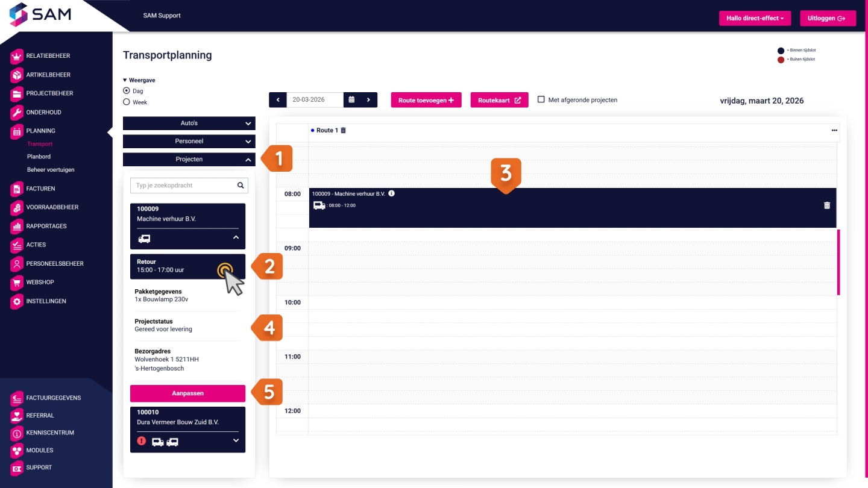
Task: Click the project search input field
Action: tap(182, 186)
